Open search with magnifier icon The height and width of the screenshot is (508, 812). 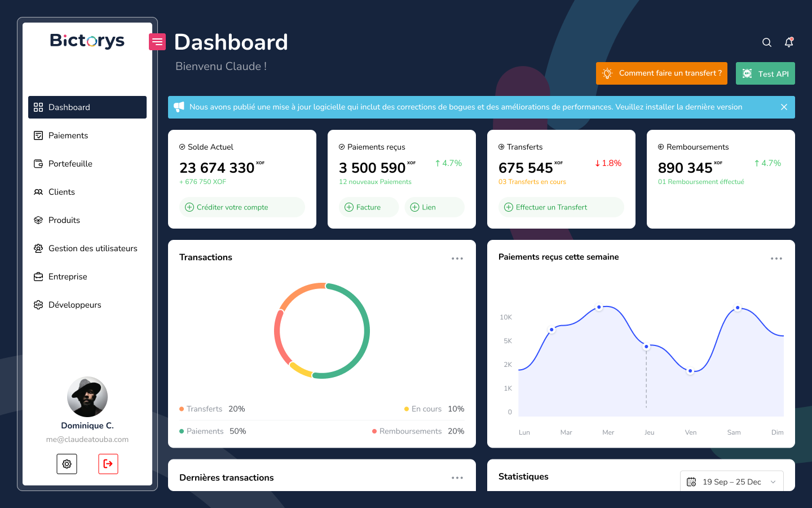767,42
